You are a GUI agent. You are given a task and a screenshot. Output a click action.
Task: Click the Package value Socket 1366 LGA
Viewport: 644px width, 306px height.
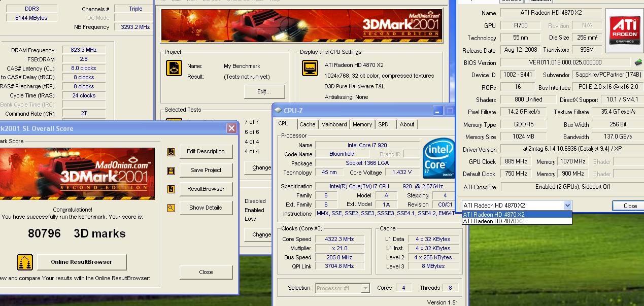(367, 163)
